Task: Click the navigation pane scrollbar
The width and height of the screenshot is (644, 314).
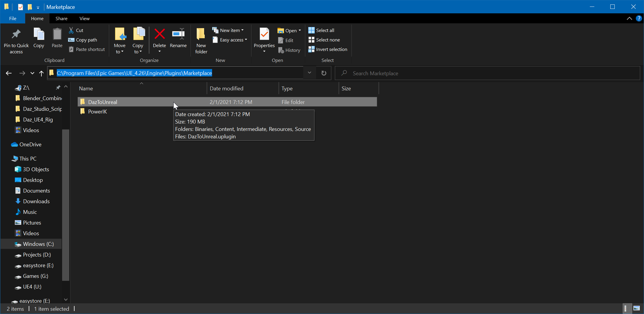Action: (x=66, y=204)
